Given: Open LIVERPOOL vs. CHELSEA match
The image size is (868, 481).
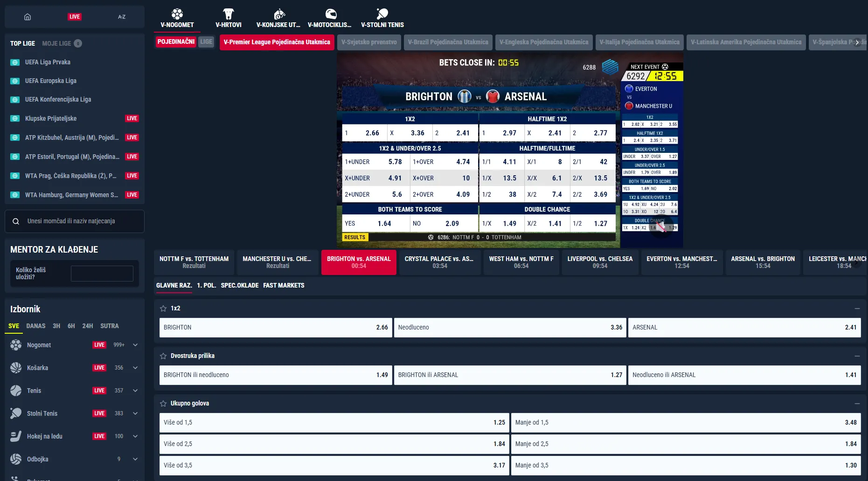Looking at the screenshot, I should (x=600, y=262).
